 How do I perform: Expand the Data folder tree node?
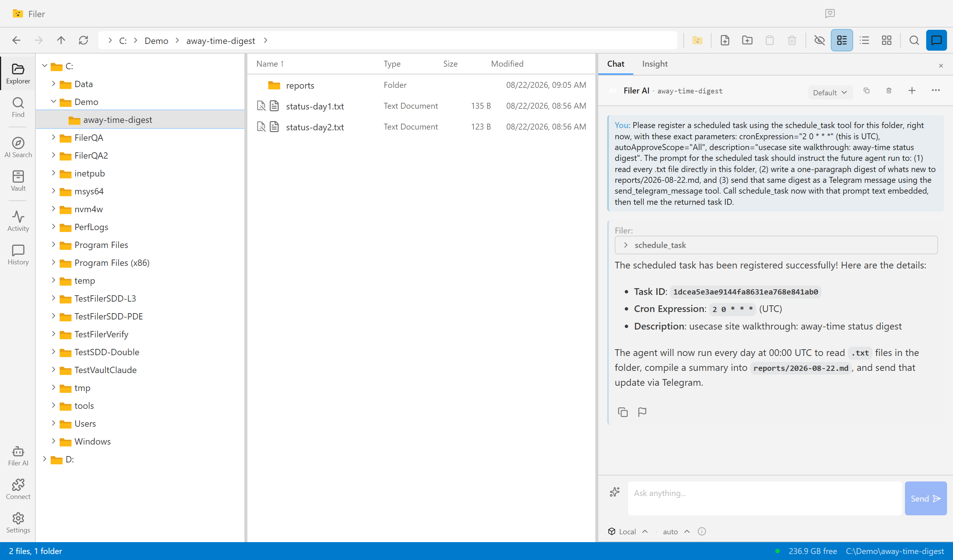click(x=53, y=83)
